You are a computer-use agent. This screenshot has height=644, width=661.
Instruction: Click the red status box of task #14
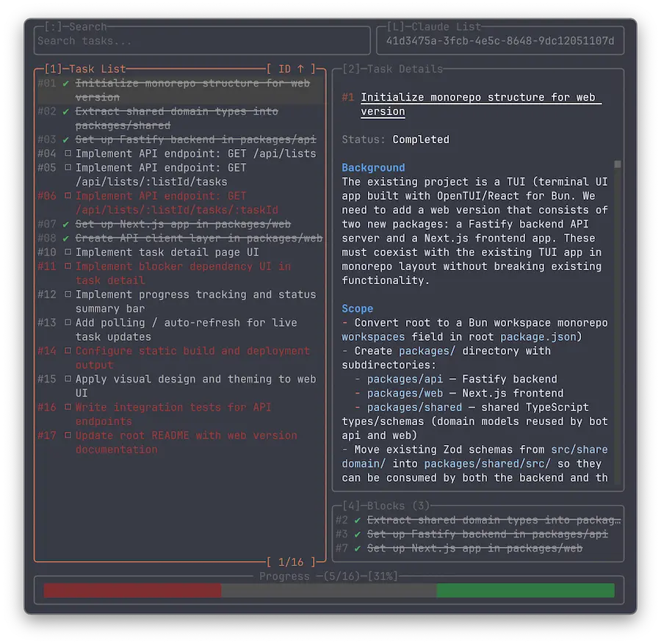click(67, 351)
